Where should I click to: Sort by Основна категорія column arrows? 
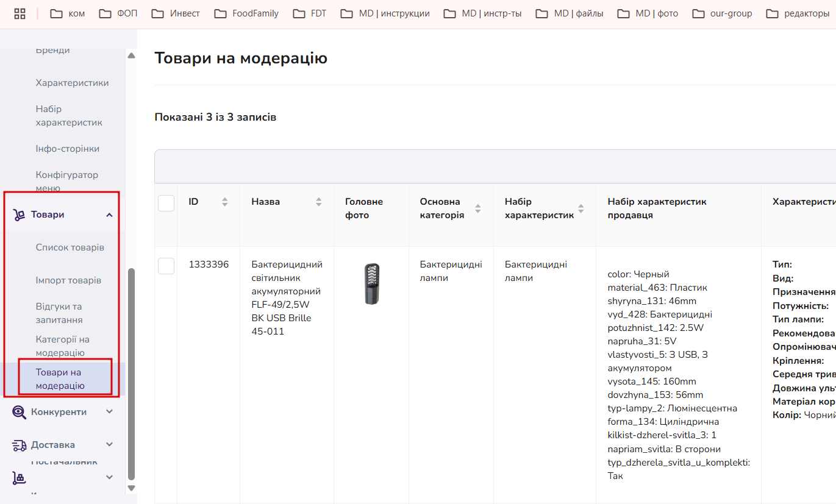478,208
